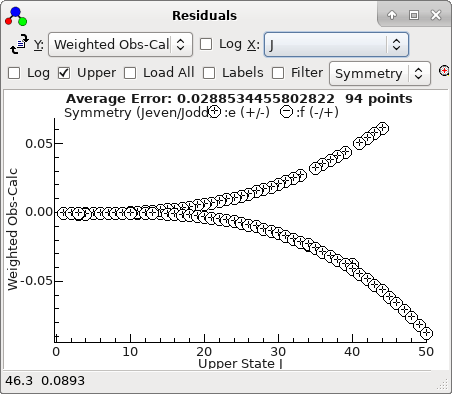452x394 pixels.
Task: Open the X axis J dropdown
Action: pos(336,44)
